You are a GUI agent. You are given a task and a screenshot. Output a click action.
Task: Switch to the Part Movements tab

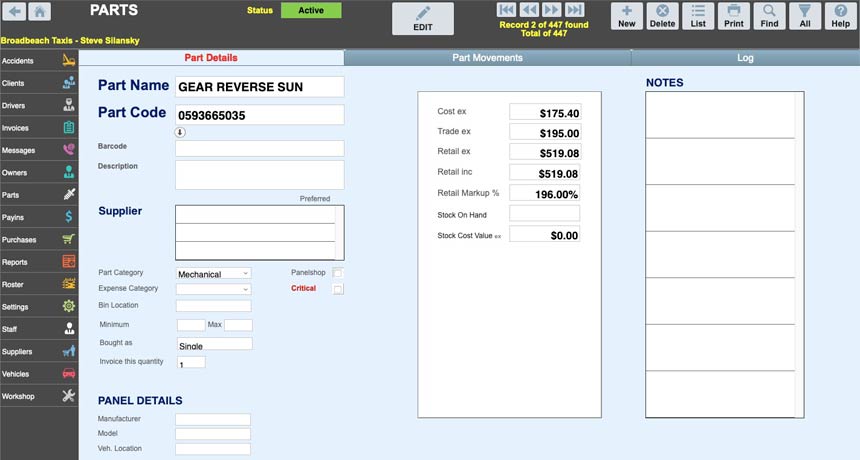487,58
